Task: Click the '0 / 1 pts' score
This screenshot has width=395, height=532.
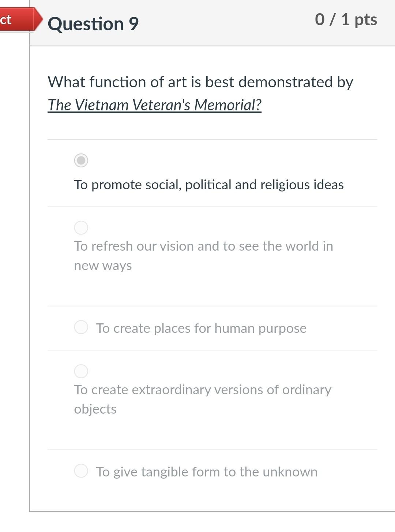Action: [x=346, y=20]
